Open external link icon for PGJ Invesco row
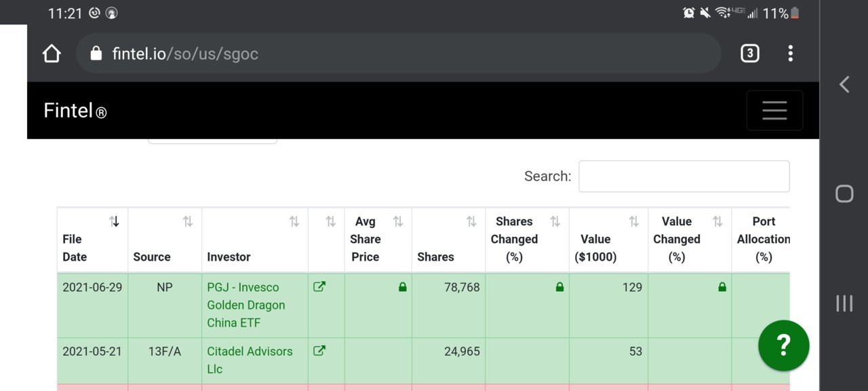The height and width of the screenshot is (391, 868). 319,286
